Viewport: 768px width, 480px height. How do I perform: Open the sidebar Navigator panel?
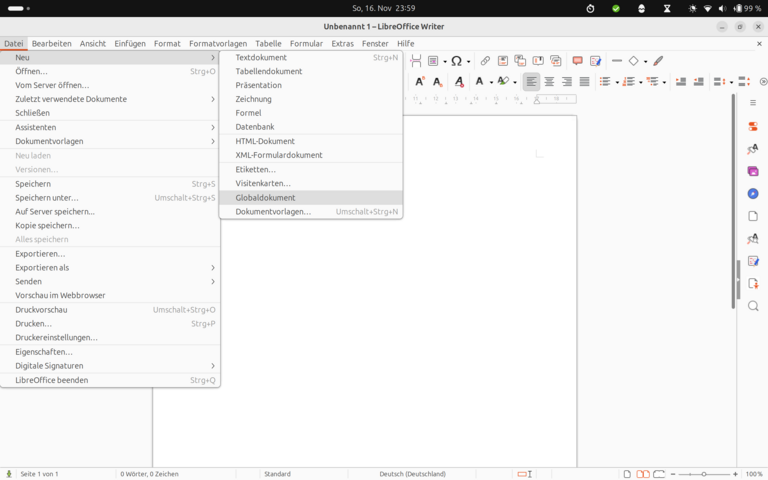753,194
